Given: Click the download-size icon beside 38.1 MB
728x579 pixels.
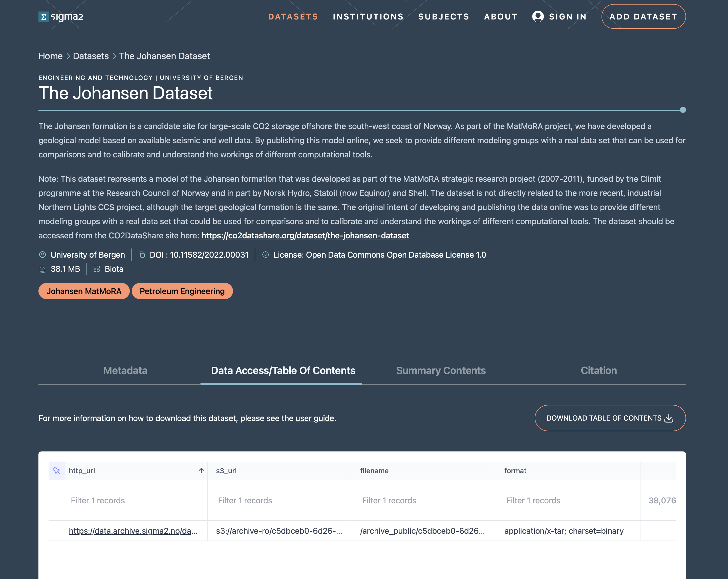Looking at the screenshot, I should coord(42,269).
